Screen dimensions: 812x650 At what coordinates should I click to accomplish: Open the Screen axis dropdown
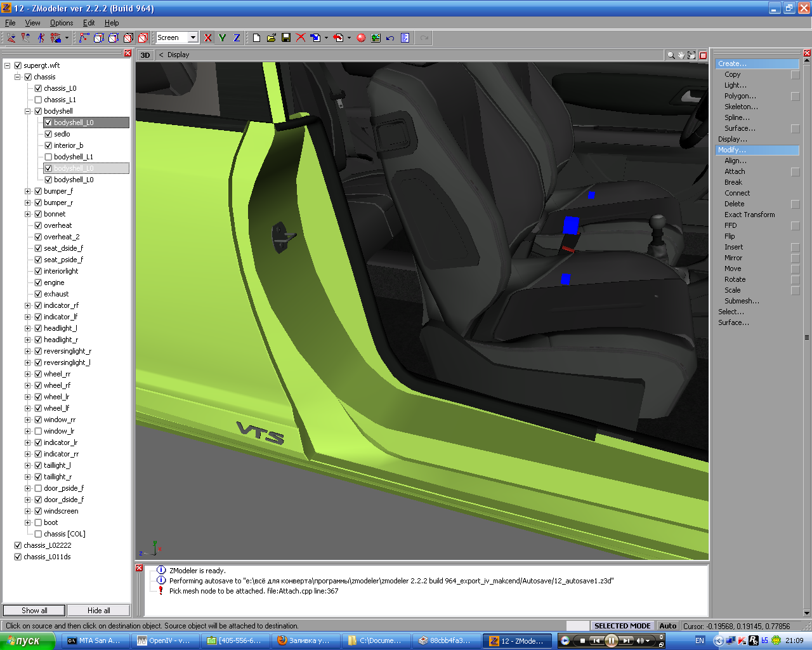pyautogui.click(x=193, y=38)
